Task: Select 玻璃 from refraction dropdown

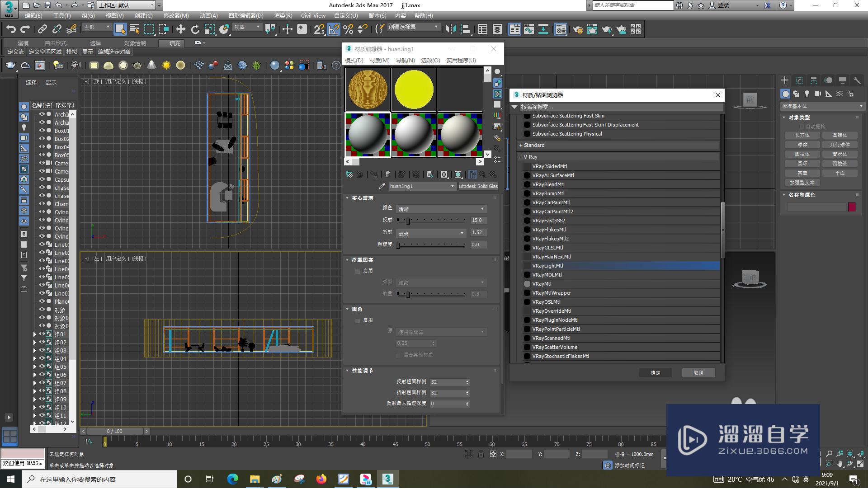Action: point(429,233)
